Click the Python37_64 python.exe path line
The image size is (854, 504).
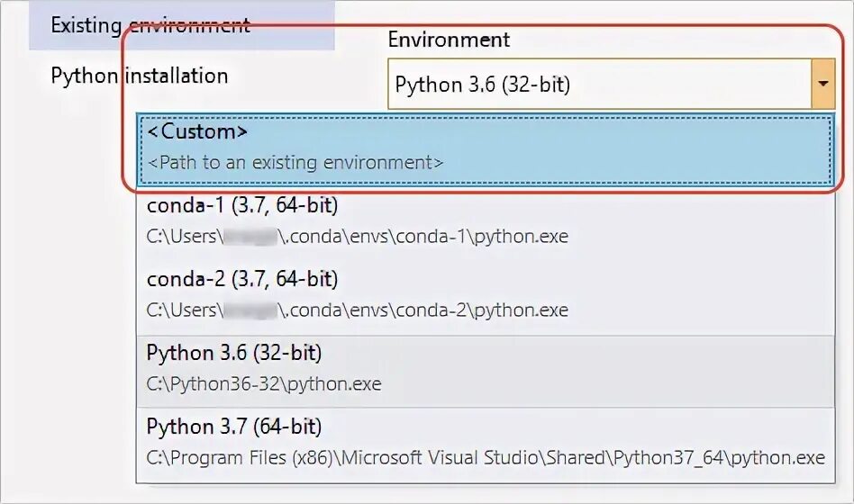click(485, 457)
